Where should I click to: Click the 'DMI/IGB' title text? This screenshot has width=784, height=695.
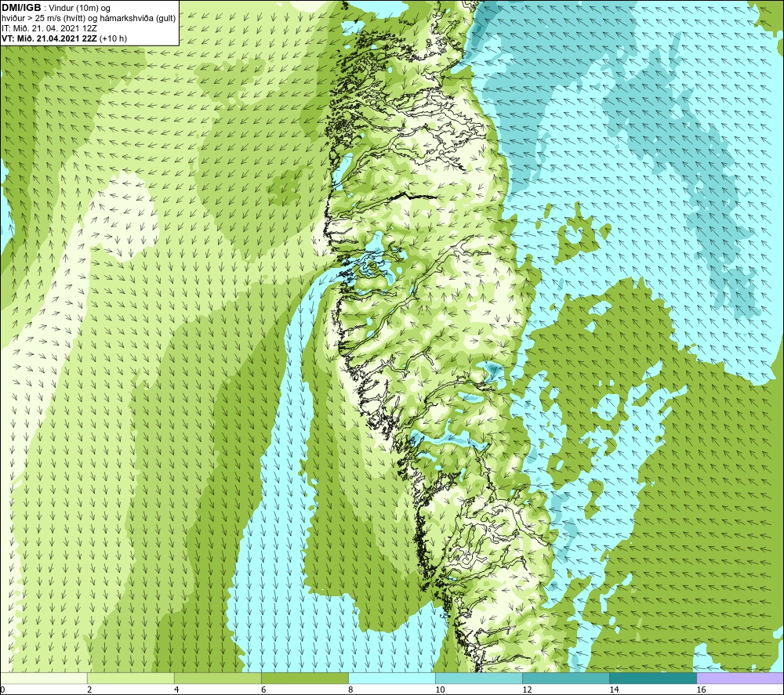pos(21,8)
